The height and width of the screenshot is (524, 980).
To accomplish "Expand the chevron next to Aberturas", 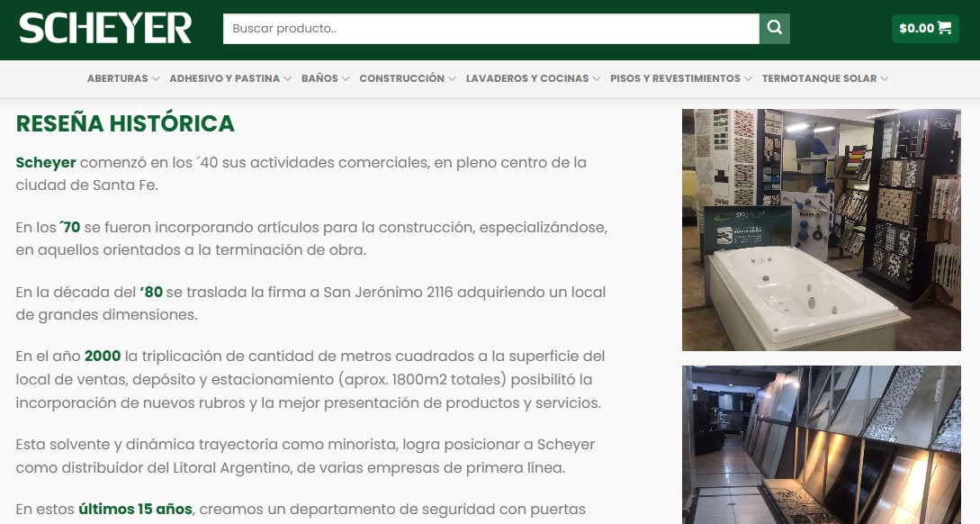I will click(156, 79).
